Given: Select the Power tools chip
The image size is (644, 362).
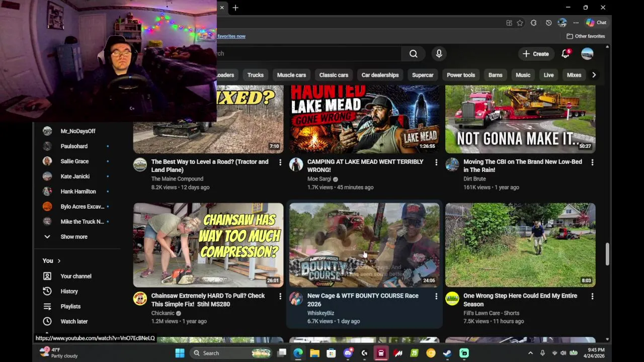Looking at the screenshot, I should (x=461, y=75).
